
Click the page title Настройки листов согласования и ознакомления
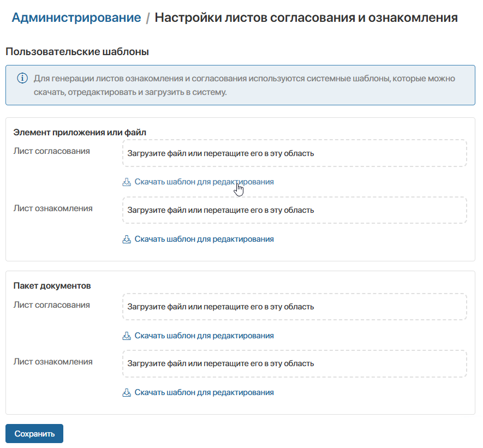(x=306, y=17)
